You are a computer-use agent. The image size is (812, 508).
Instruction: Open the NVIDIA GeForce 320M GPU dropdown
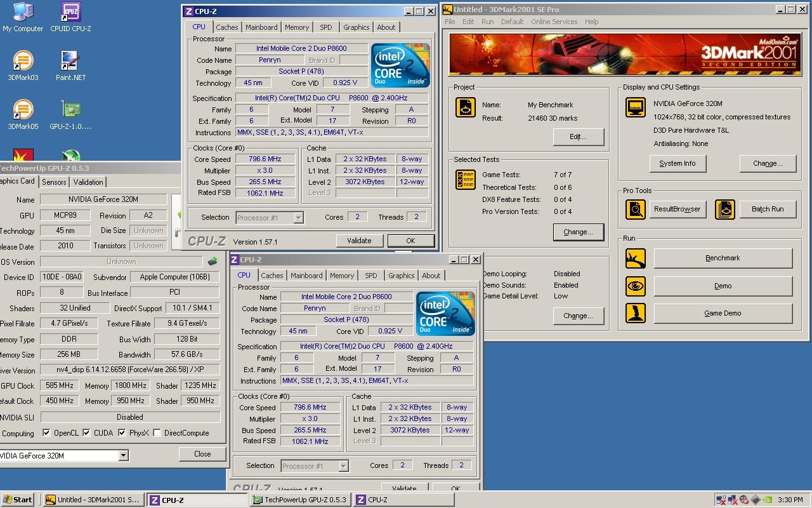[x=123, y=455]
